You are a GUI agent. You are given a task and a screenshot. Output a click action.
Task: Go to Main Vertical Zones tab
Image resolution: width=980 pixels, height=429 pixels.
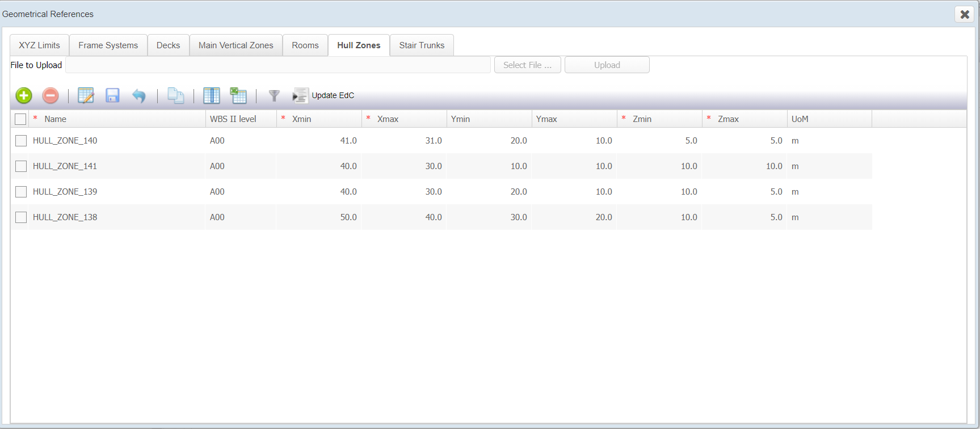click(x=235, y=45)
